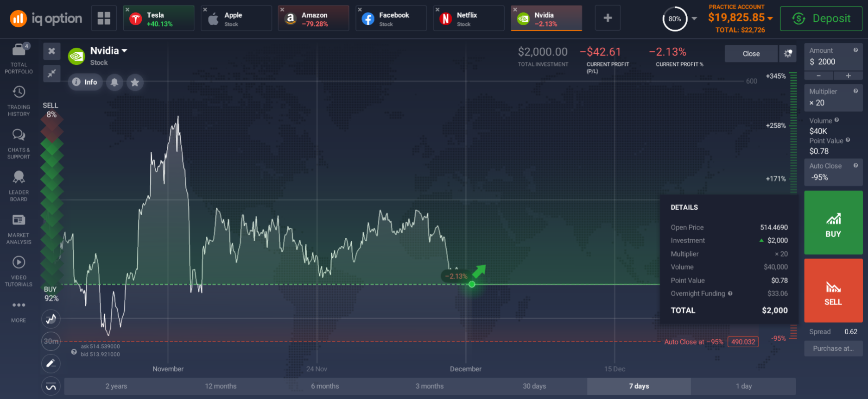
Task: Click the iq option logo
Action: [46, 19]
